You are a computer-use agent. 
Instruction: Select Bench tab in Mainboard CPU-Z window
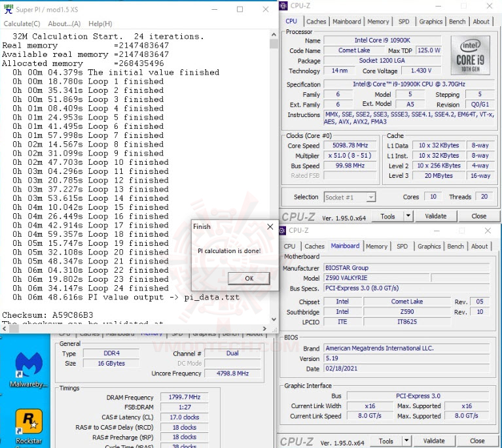pyautogui.click(x=456, y=247)
